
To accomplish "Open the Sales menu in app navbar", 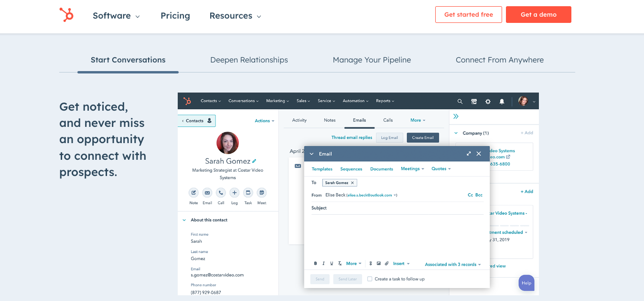I will [303, 101].
